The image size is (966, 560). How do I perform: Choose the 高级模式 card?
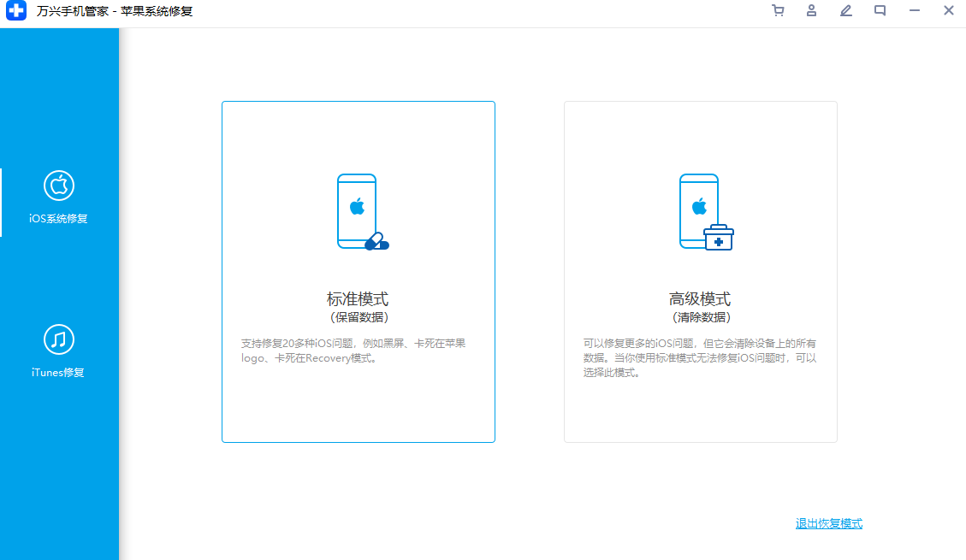pyautogui.click(x=701, y=272)
